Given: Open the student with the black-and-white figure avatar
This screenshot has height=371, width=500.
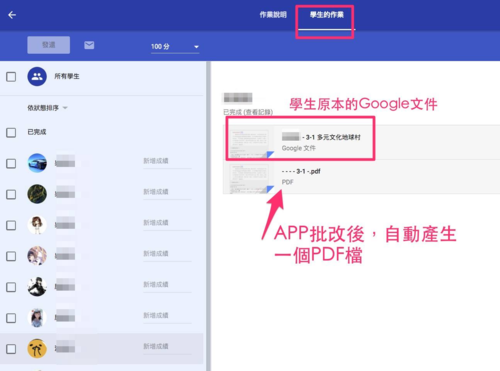Looking at the screenshot, I should [37, 287].
